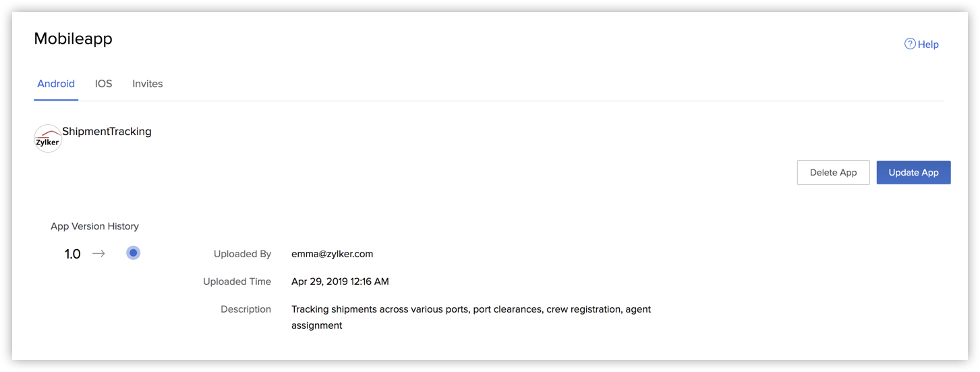Click the App Version History heading
Viewport: 980px width, 372px height.
coord(94,226)
